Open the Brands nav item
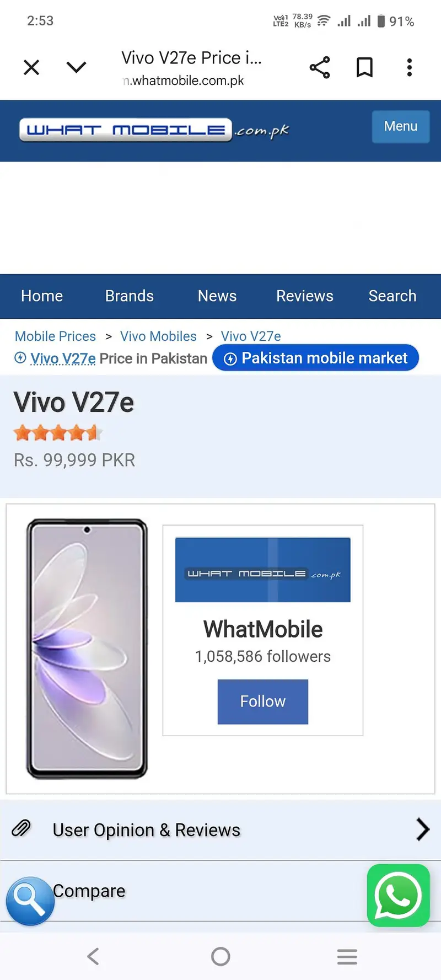Screen dimensions: 441x980 pyautogui.click(x=130, y=296)
